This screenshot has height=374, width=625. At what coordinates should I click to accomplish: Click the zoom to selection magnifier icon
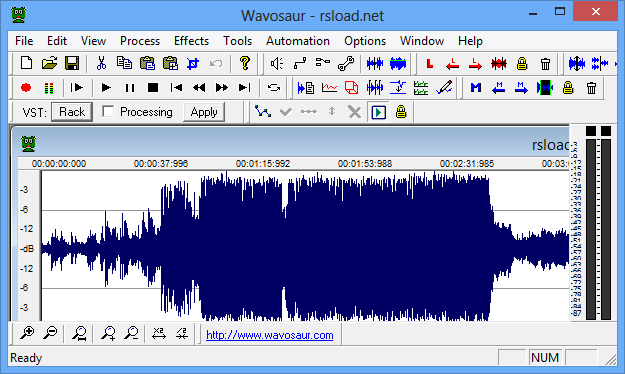(79, 333)
